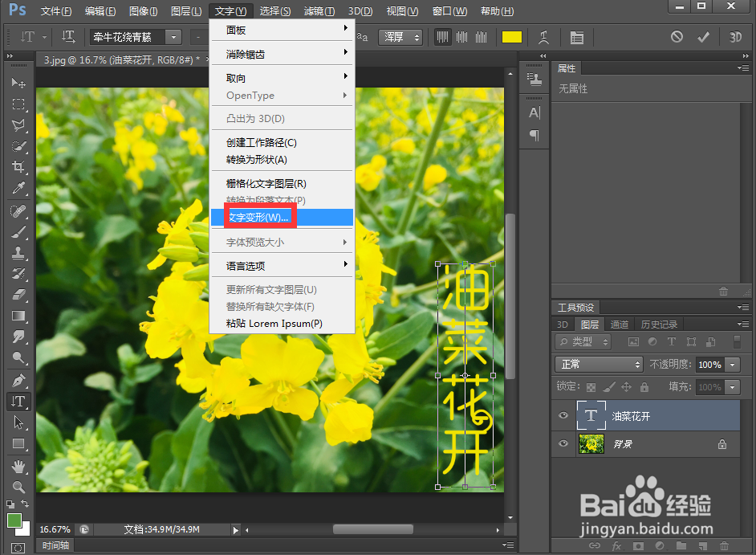Select the Horizontal Type tool
Viewport: 756px width, 555px height.
18,402
